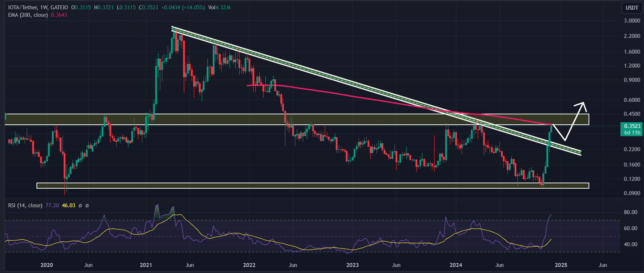This screenshot has width=644, height=273.
Task: Click the volume reading Vol4.32M
Action: (x=219, y=8)
